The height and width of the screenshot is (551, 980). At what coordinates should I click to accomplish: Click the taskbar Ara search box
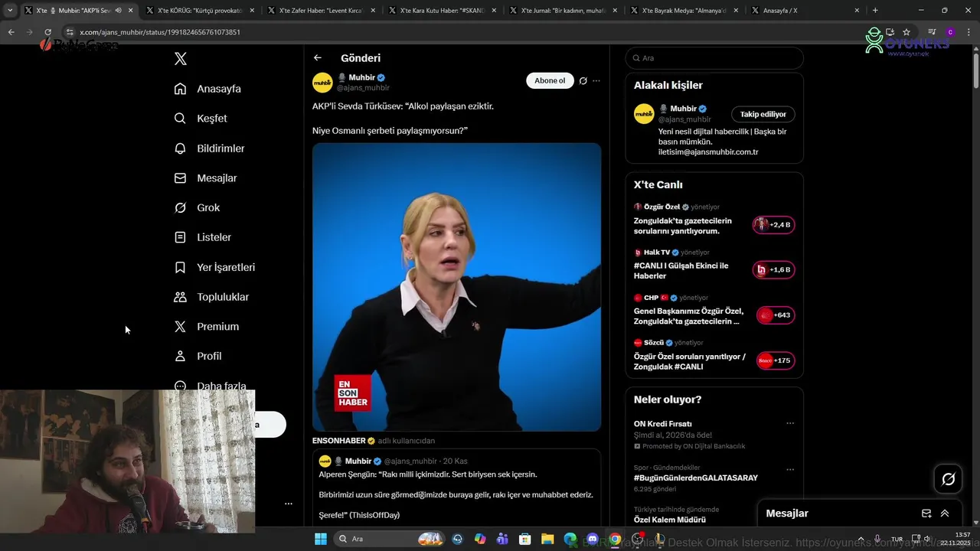point(390,539)
